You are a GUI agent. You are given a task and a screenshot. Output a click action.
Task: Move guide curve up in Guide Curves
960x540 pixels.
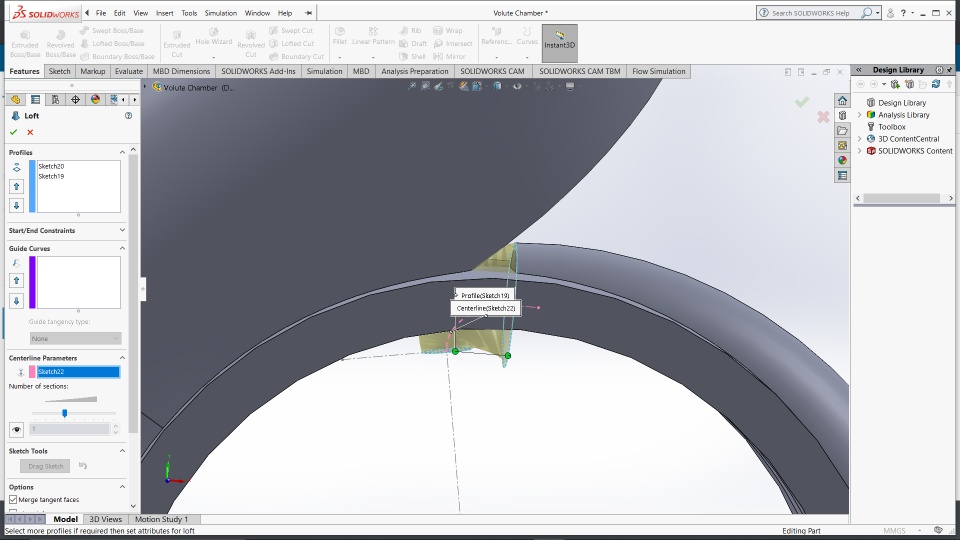coord(17,280)
